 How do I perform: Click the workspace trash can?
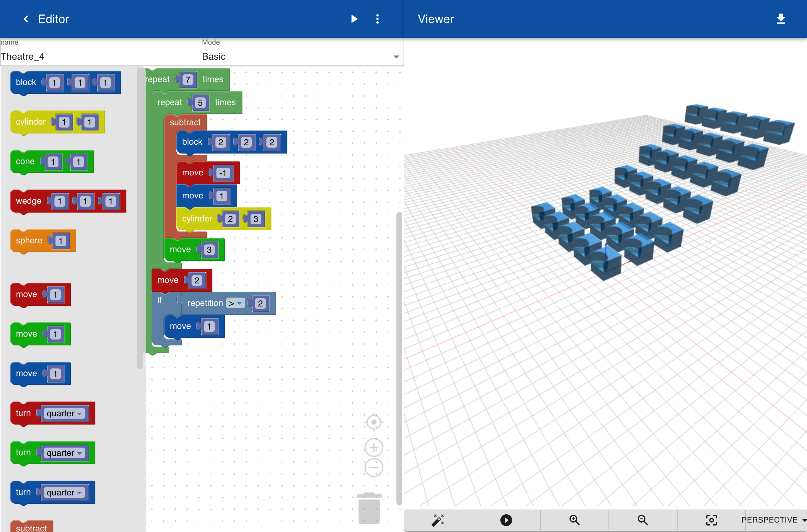369,508
